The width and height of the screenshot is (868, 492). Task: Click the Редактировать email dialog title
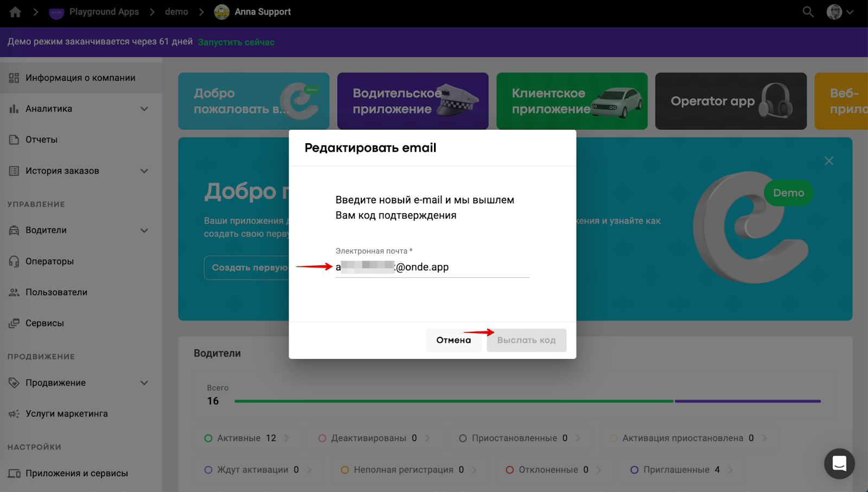pyautogui.click(x=371, y=148)
